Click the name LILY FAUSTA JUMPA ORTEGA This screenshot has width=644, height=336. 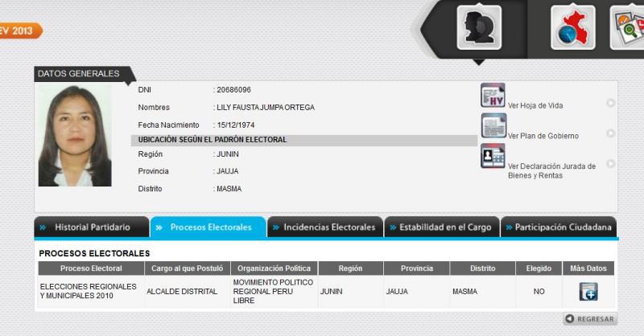(266, 108)
